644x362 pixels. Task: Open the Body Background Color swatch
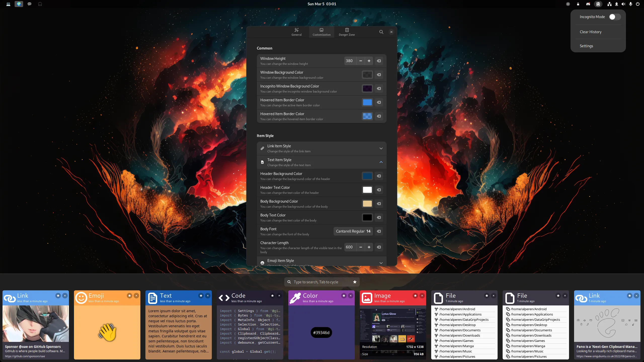click(367, 204)
